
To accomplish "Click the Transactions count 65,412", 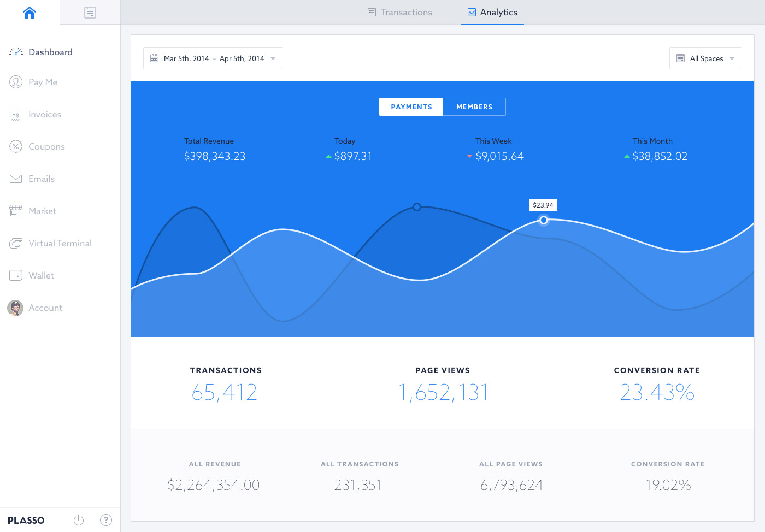I will point(225,393).
